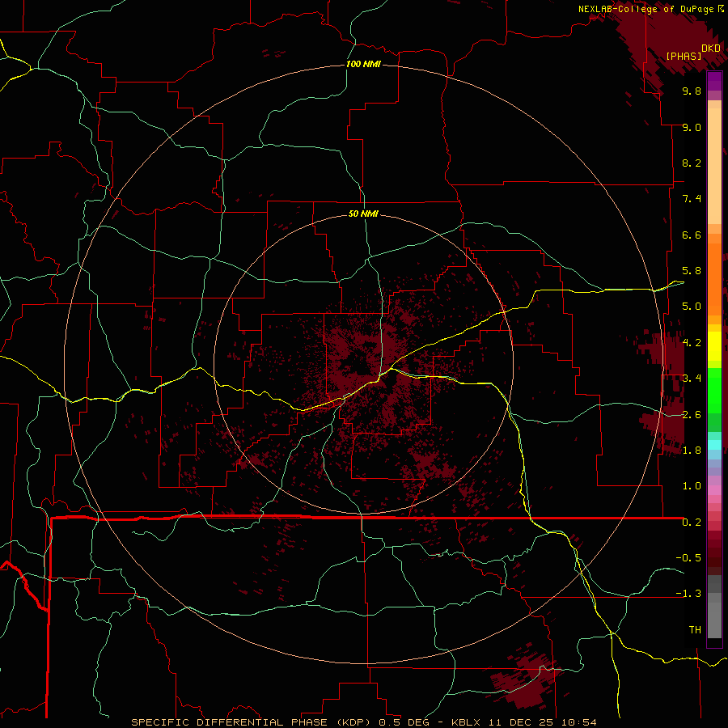Click the 3.4 legend value
The image size is (728, 728).
click(692, 379)
